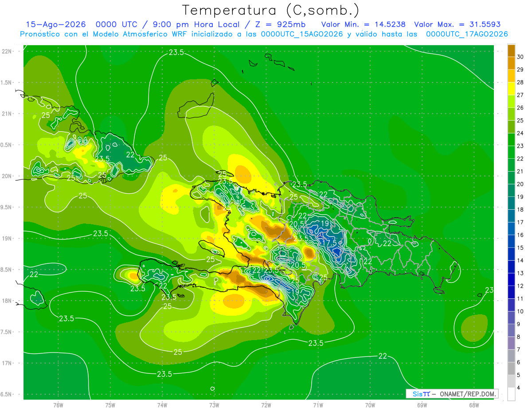Screen dimensions: 532x411
Task: Click latitude axis label '17N'
Action: tap(7, 363)
